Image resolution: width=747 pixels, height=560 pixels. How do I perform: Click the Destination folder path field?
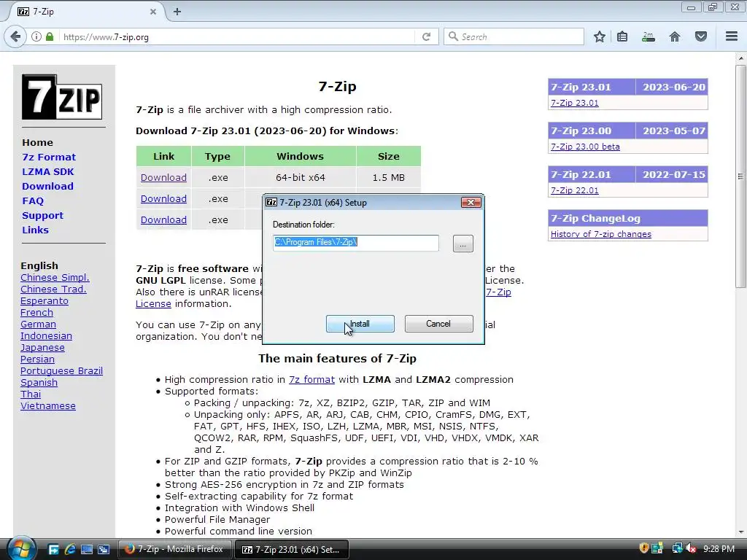[x=356, y=243]
